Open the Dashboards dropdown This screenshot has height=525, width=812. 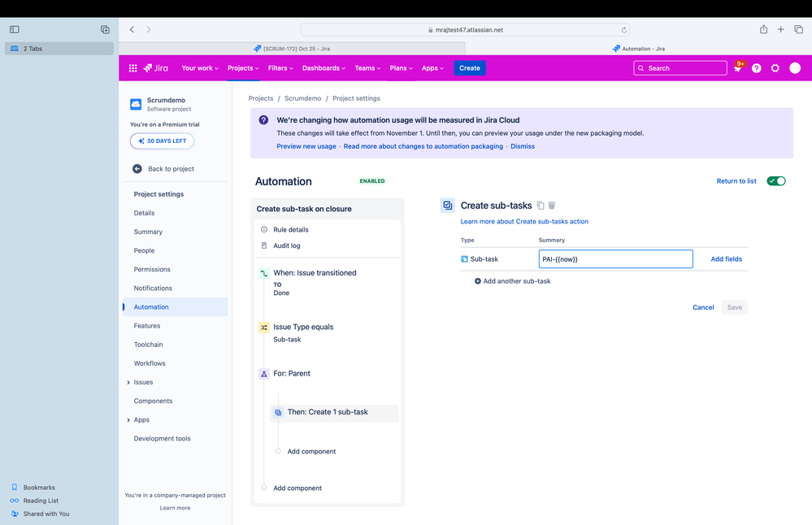(x=323, y=67)
